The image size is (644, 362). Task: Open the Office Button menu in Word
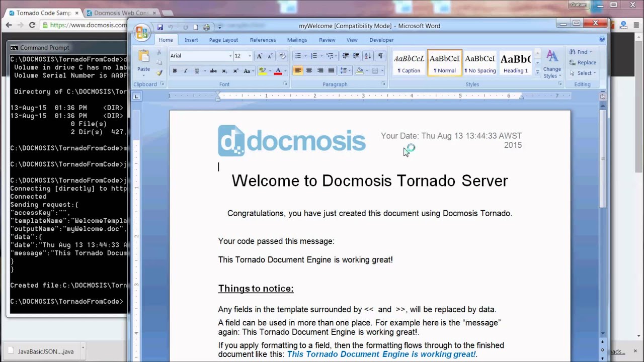(142, 33)
